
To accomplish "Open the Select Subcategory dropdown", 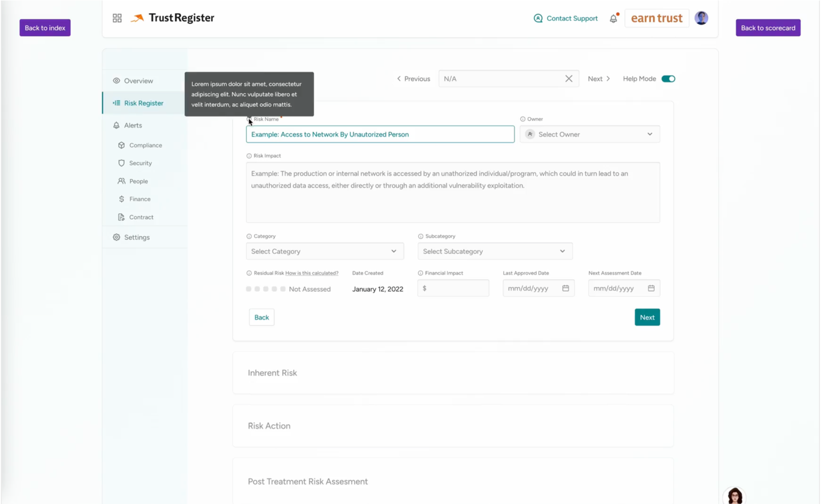I will point(495,251).
